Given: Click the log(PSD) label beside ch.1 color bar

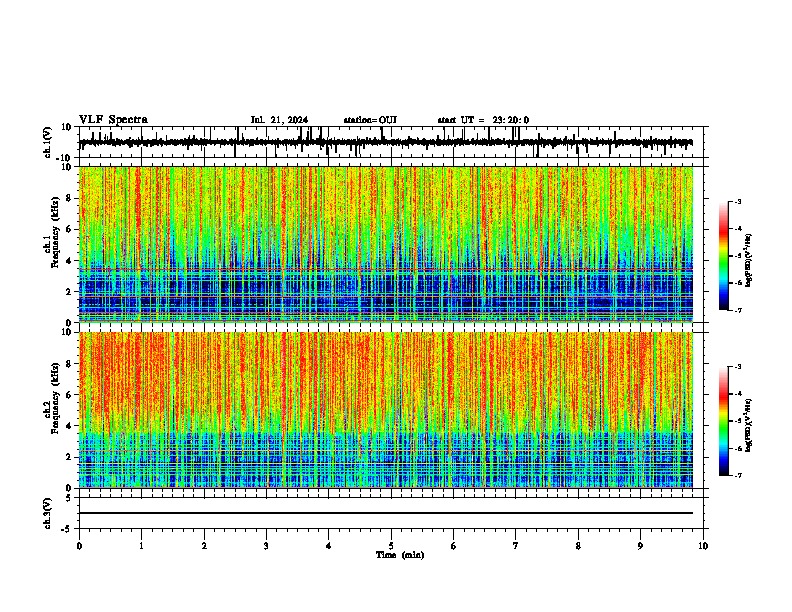Looking at the screenshot, I should (749, 261).
